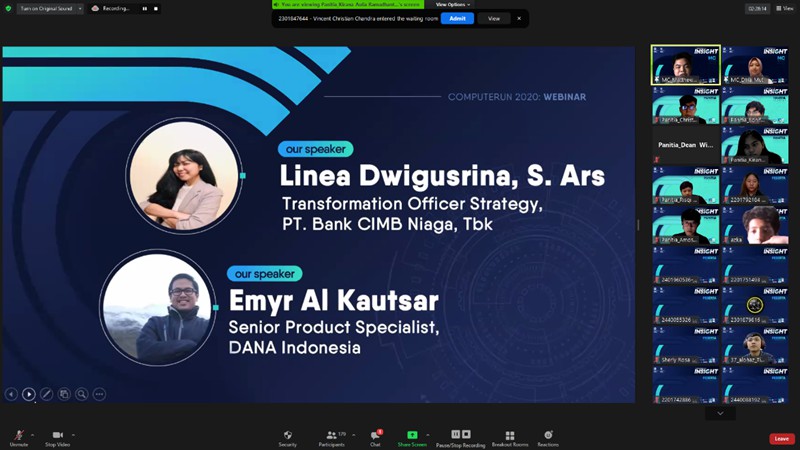This screenshot has width=800, height=450.
Task: Click the 'COMPUTERUN 2020: WEBINAR' heading
Action: (517, 97)
